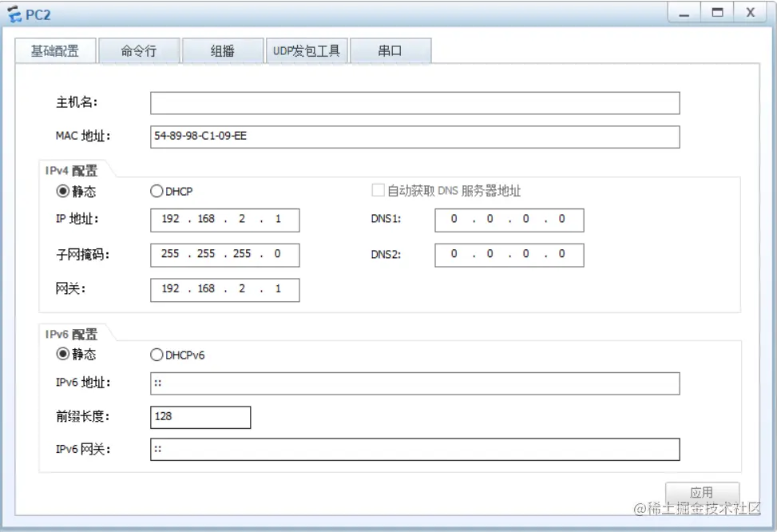Select the 前缀长度 field showing 128
The image size is (777, 532).
point(200,417)
